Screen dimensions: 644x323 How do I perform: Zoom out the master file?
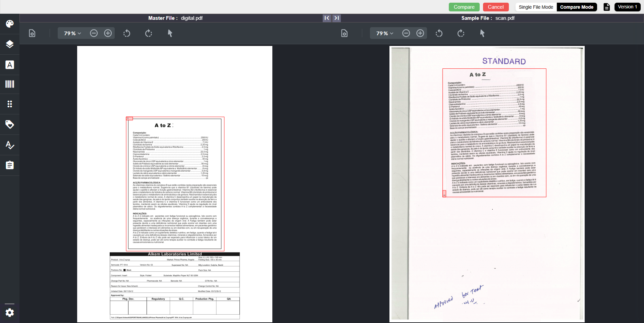tap(94, 33)
